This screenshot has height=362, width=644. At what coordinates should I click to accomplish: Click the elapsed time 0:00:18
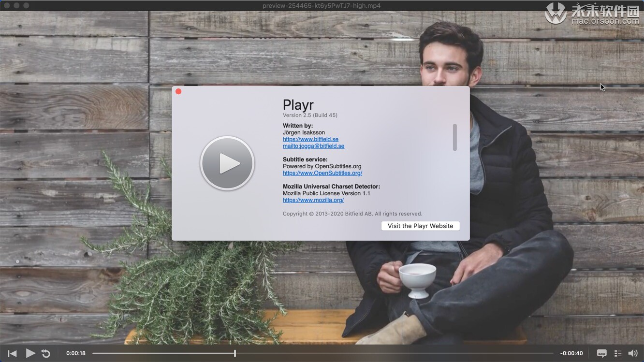click(x=76, y=353)
